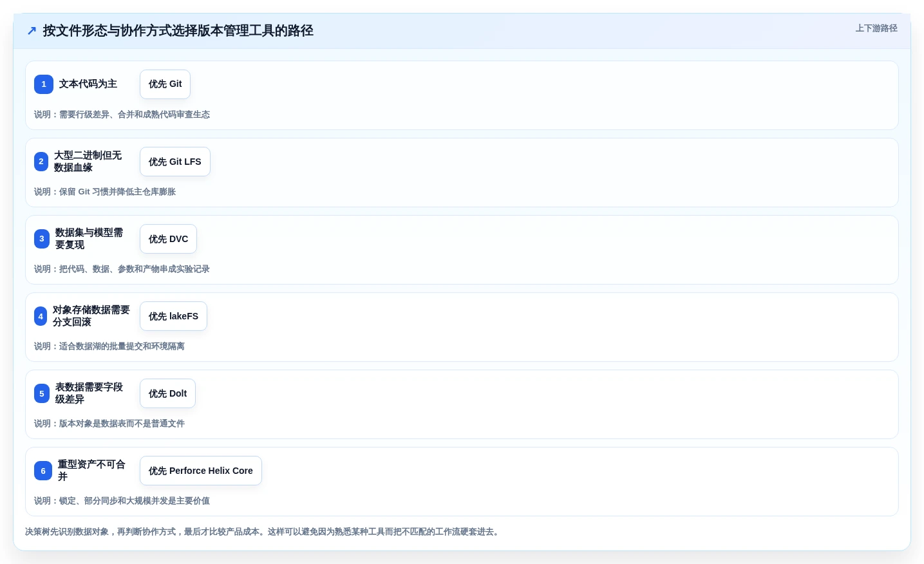
Task: Choose the 优先 DVC option
Action: click(x=168, y=239)
